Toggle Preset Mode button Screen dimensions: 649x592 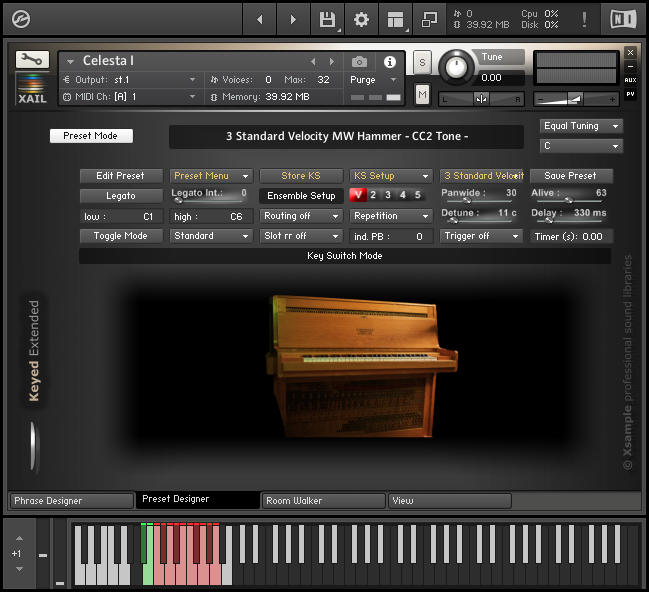(x=91, y=136)
